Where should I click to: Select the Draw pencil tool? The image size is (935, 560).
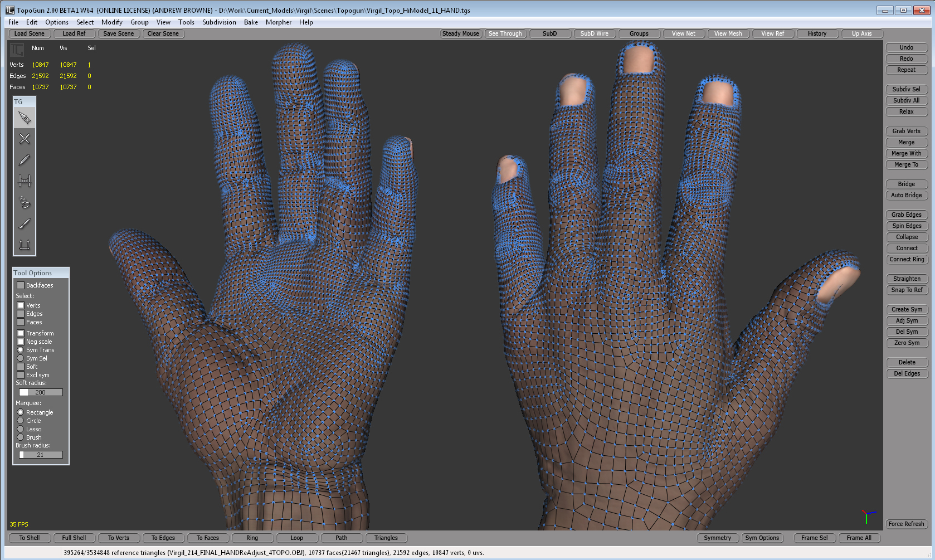25,160
